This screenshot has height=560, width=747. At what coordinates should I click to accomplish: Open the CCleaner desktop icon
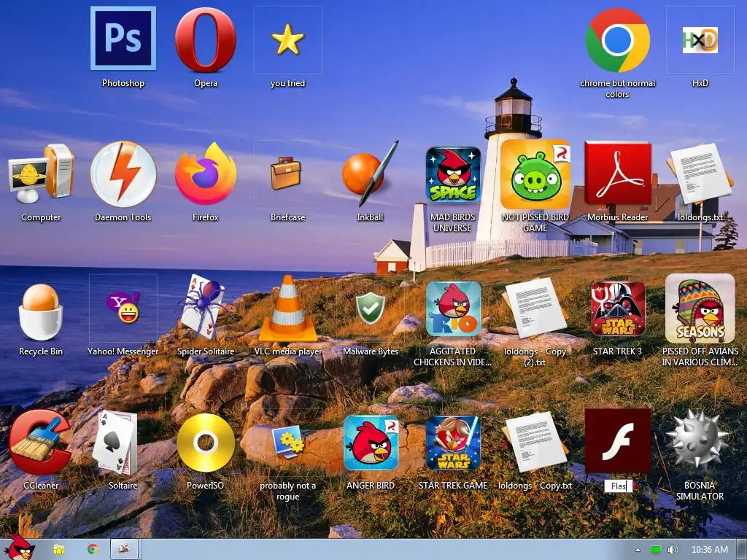tap(39, 443)
